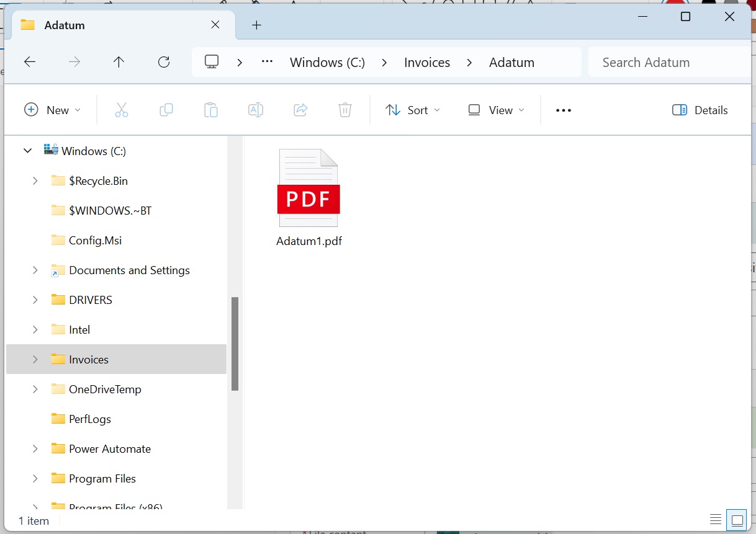Viewport: 756px width, 534px height.
Task: Click the Delete icon
Action: [x=345, y=110]
